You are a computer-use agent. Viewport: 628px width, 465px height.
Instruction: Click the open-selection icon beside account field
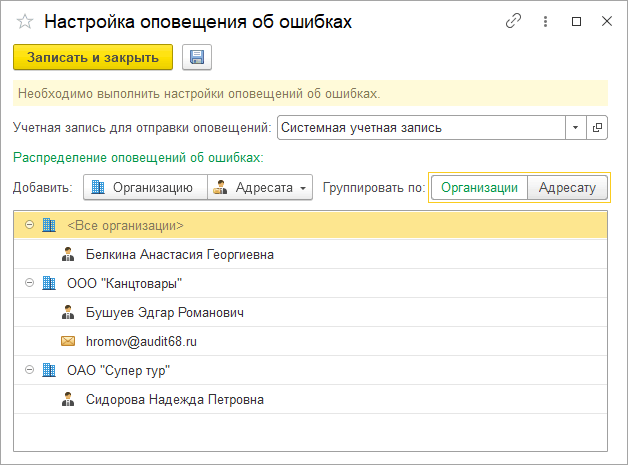[597, 128]
